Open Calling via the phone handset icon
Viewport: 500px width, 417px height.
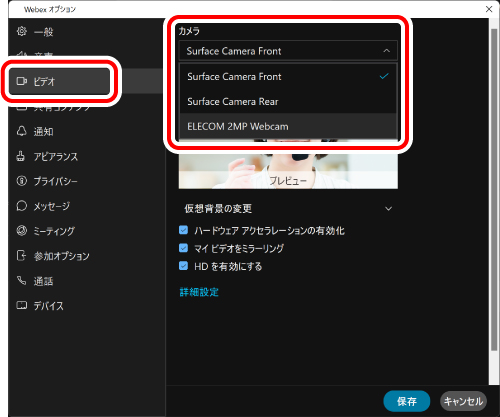tap(21, 280)
